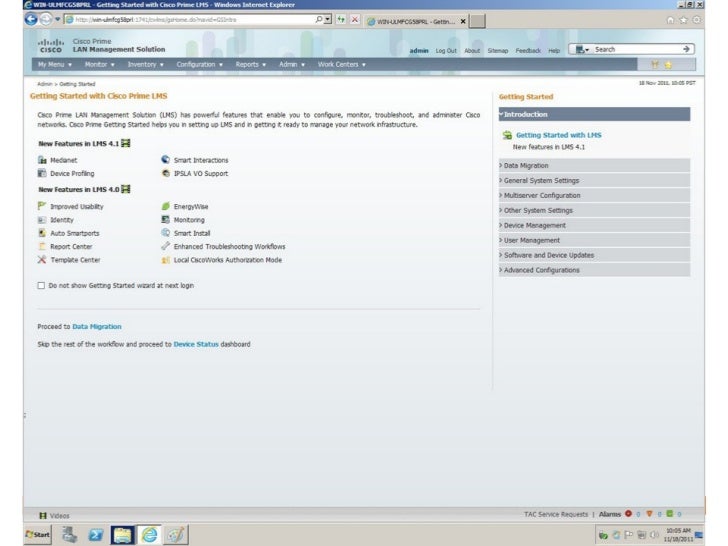Check Do not show Getting Started wizard checkbox
The width and height of the screenshot is (728, 546).
(41, 286)
